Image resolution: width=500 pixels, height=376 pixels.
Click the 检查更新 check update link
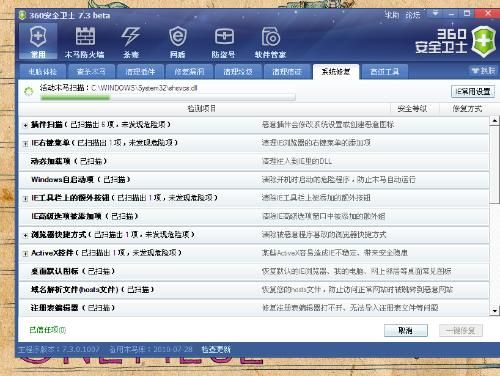point(216,349)
